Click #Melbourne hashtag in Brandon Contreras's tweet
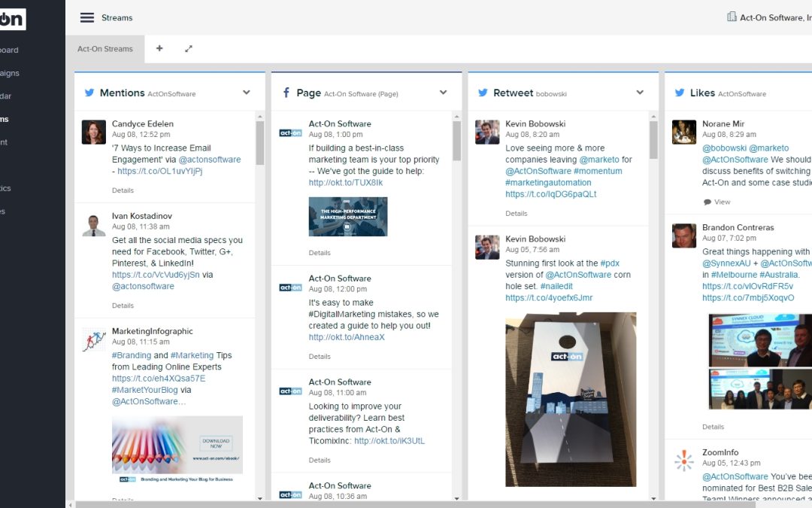This screenshot has height=508, width=812. click(734, 275)
